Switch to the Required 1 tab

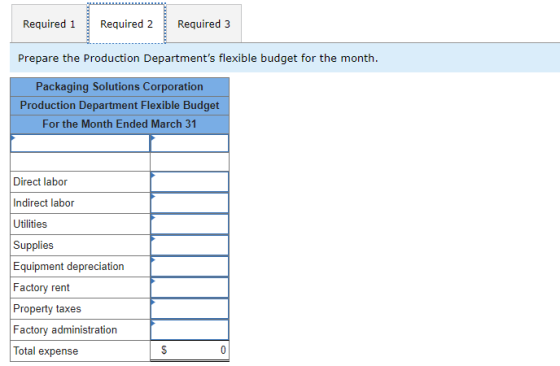pos(49,24)
